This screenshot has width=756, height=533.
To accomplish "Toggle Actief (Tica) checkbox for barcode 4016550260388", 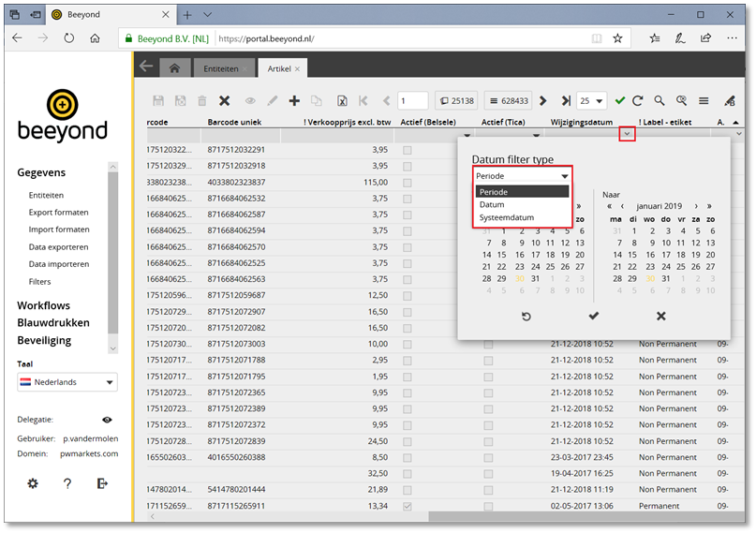I will tap(488, 458).
